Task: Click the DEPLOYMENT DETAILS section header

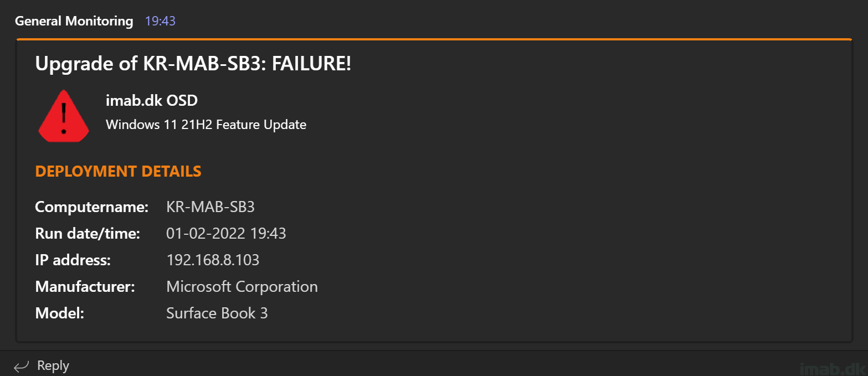Action: tap(118, 172)
